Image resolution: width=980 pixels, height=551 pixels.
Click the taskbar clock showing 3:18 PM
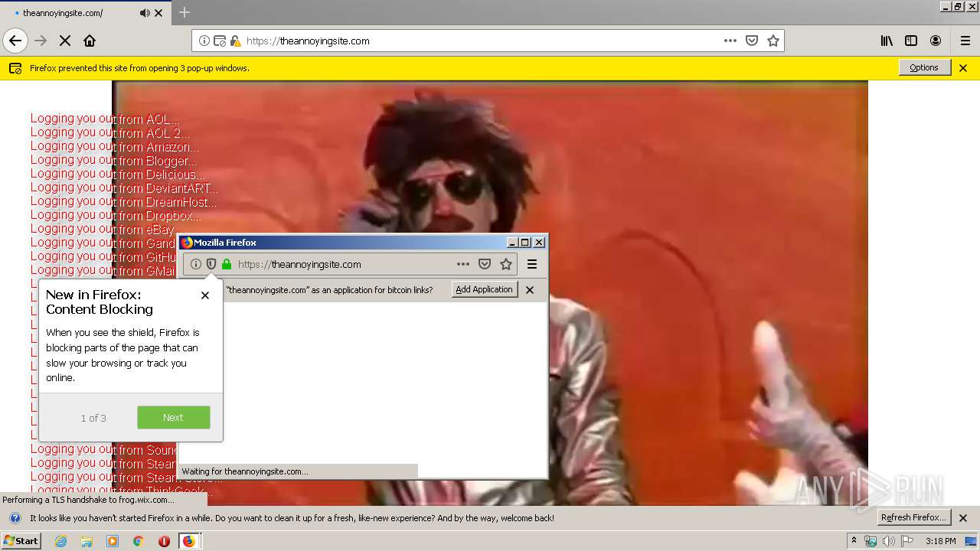pyautogui.click(x=940, y=541)
